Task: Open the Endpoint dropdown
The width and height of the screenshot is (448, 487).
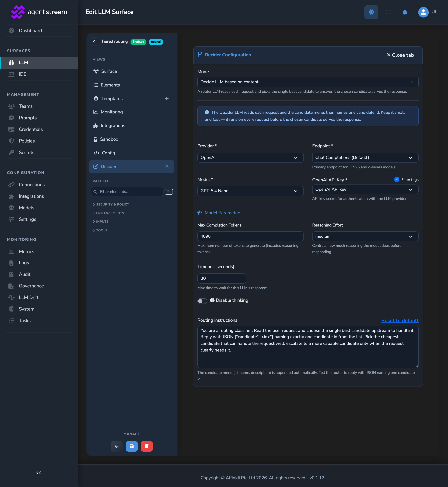Action: (x=365, y=158)
